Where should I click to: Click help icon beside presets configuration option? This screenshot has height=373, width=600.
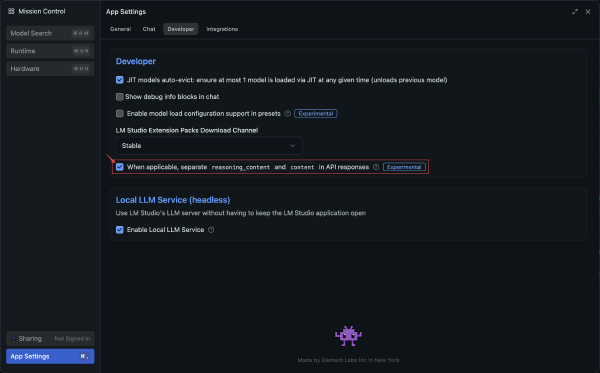point(287,114)
